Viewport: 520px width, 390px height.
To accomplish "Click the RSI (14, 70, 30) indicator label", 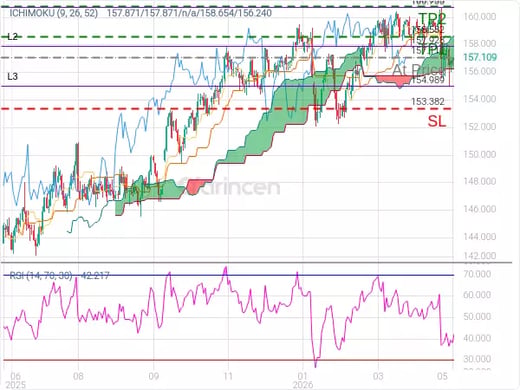I will click(41, 276).
